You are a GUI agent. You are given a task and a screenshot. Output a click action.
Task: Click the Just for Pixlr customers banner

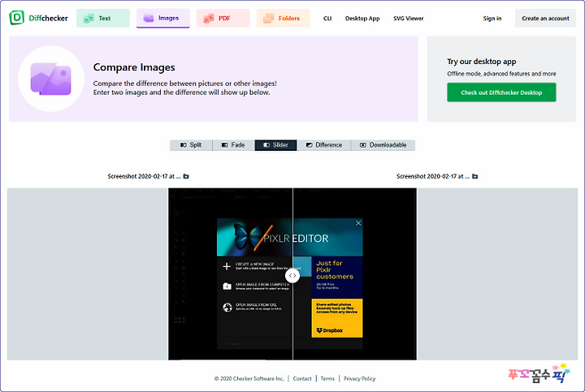(x=337, y=278)
